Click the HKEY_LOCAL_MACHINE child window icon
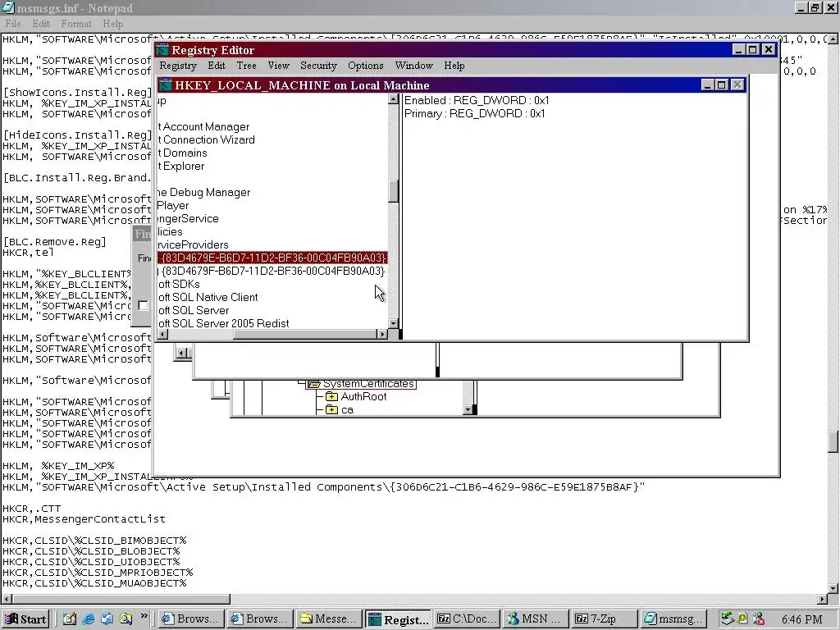 point(166,85)
